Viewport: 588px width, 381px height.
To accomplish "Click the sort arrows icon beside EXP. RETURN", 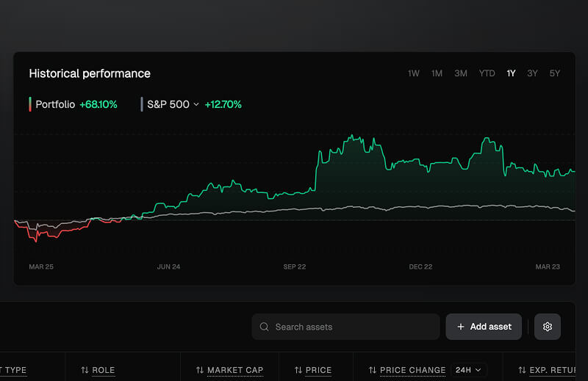I will click(x=522, y=370).
